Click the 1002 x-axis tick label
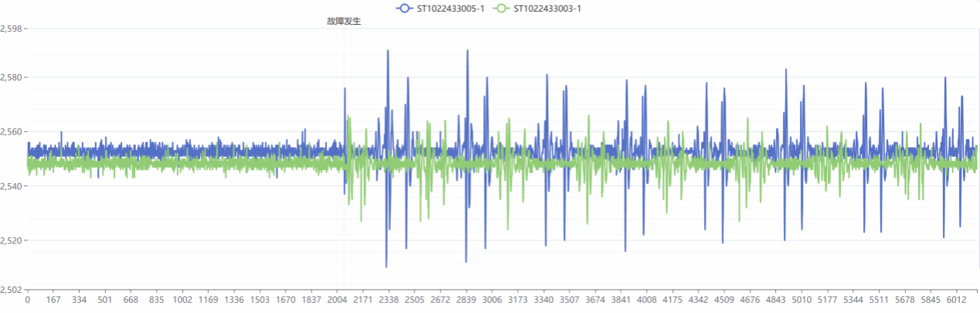 [x=182, y=300]
